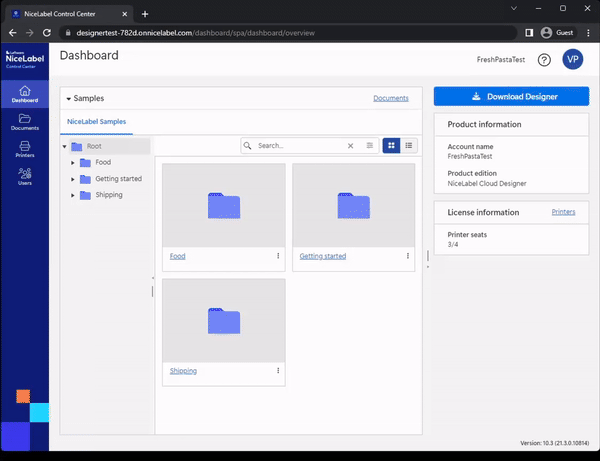Click the Documents link in Samples header
Screen dimensions: 600x461
point(390,99)
